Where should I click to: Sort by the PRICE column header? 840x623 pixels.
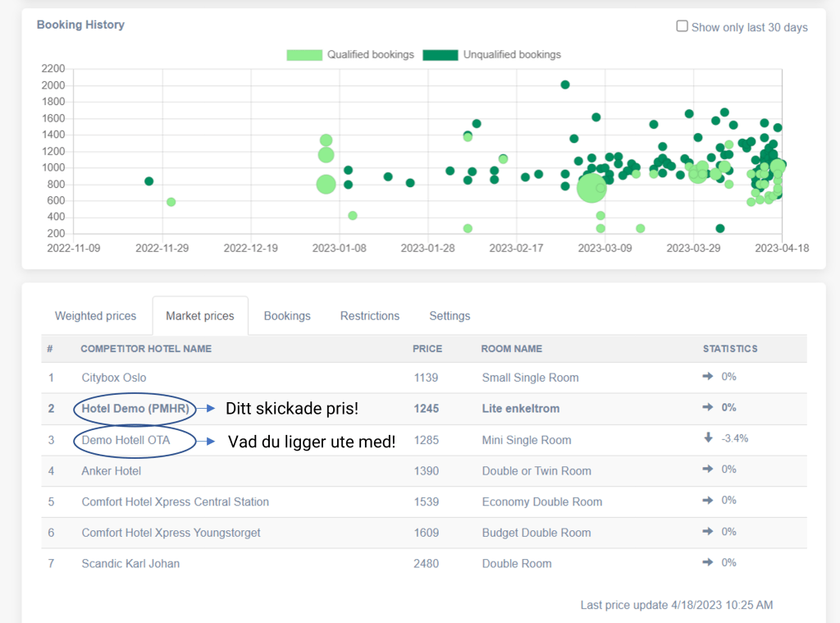(x=427, y=349)
